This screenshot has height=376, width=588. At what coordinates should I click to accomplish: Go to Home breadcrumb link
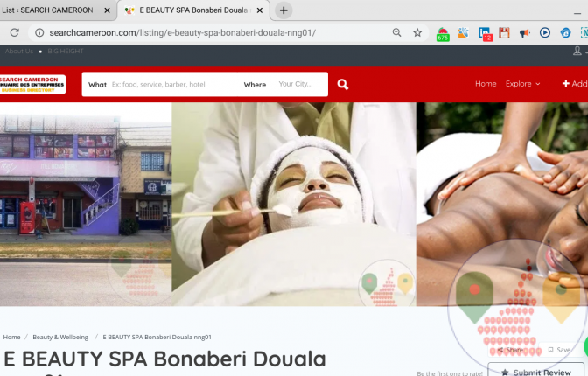pos(11,337)
